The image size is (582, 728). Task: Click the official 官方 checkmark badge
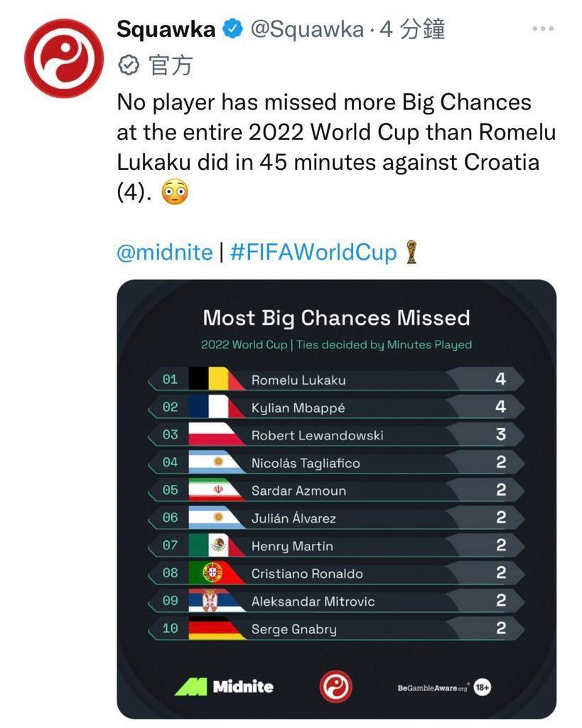(129, 66)
